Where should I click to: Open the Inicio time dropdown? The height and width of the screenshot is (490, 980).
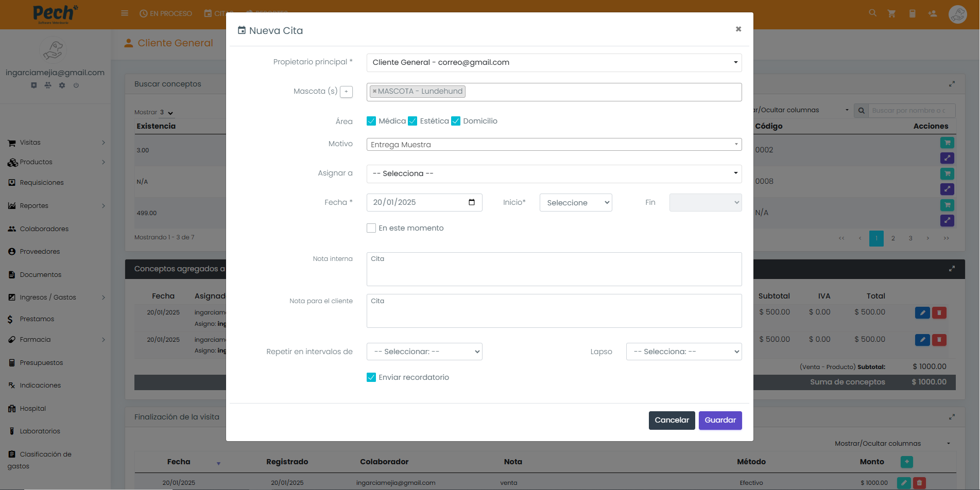coord(575,203)
